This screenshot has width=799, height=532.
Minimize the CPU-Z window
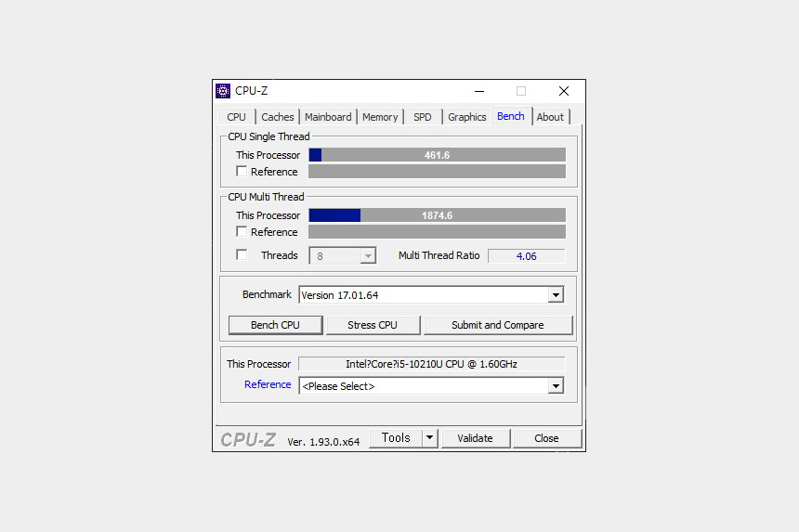point(479,91)
